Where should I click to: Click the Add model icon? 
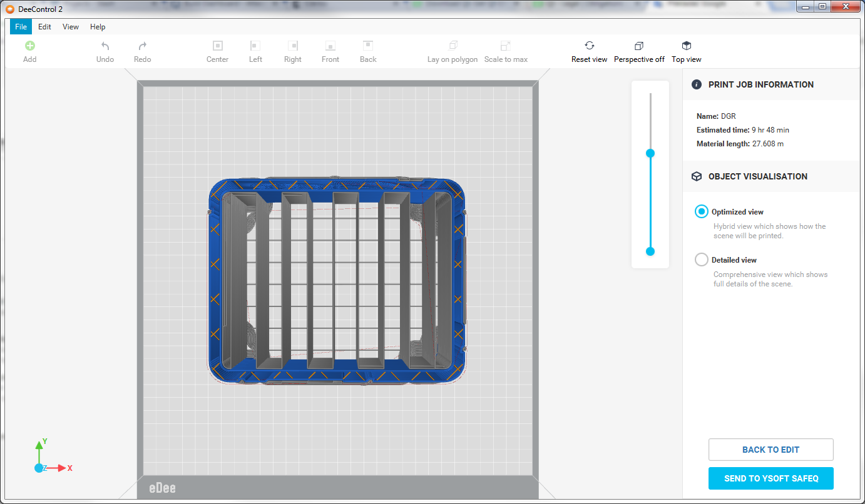pos(29,46)
